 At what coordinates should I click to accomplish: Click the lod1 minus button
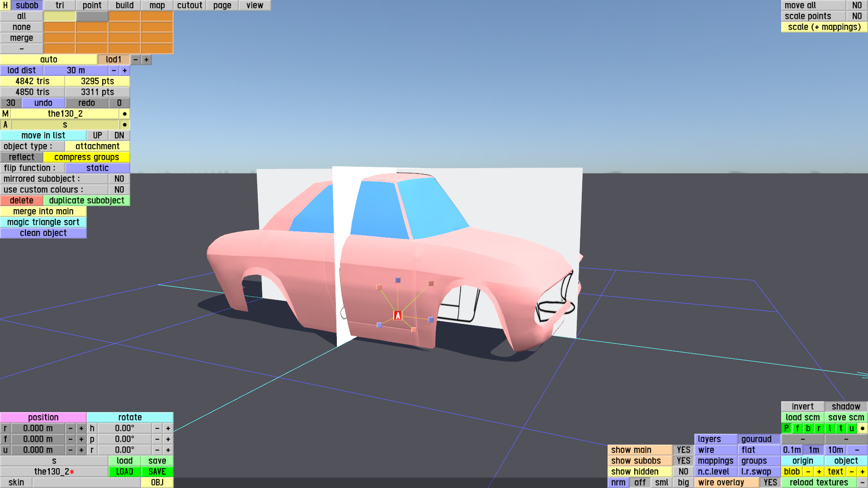tap(135, 60)
